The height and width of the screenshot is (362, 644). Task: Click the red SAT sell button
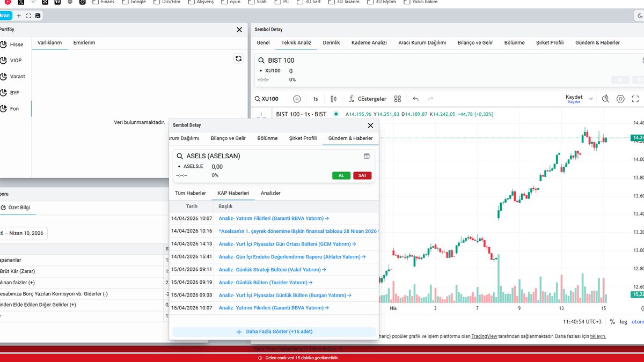click(x=362, y=175)
